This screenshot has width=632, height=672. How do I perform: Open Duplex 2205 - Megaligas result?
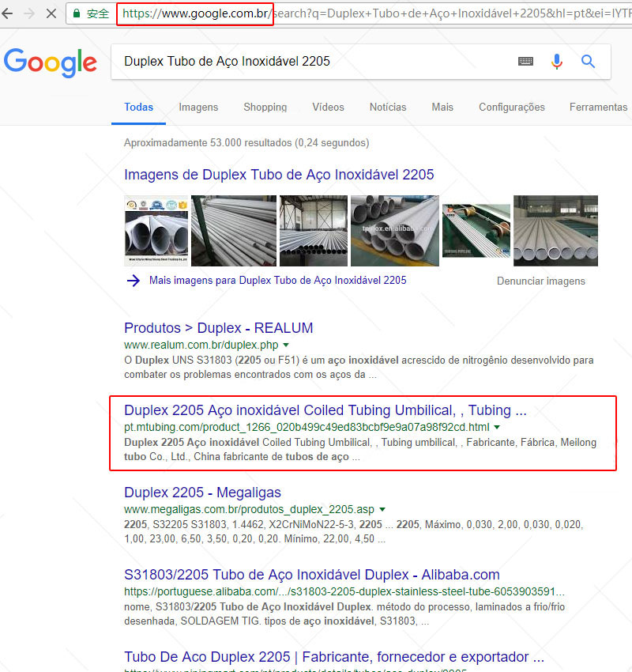point(202,492)
